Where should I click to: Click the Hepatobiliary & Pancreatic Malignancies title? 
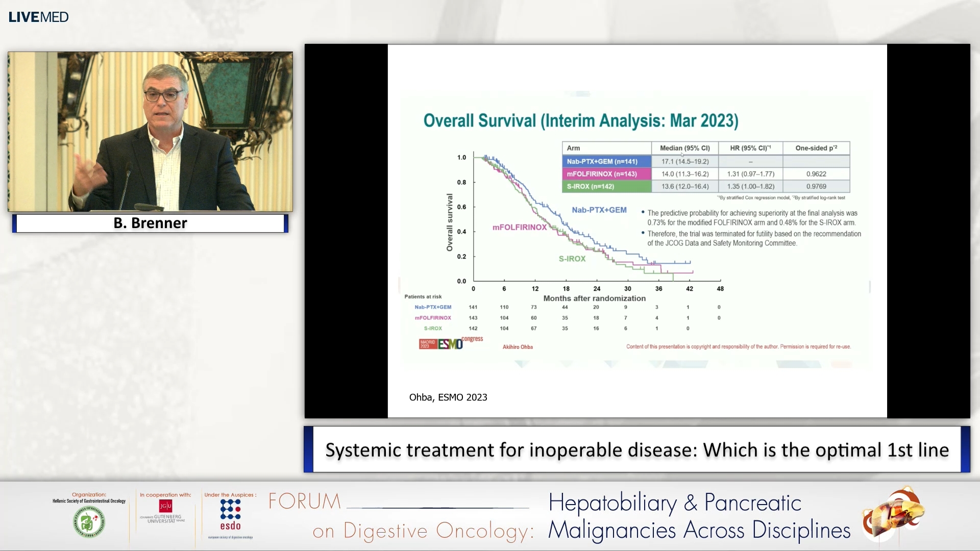699,516
